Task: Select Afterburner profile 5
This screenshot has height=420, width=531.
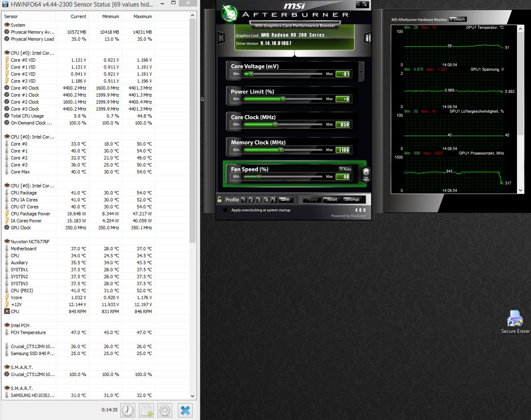Action: tap(274, 200)
